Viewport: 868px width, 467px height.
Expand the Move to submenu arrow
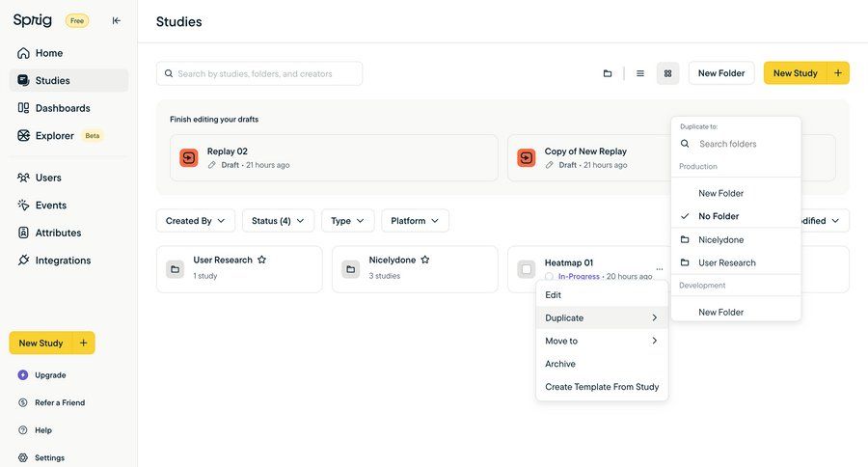tap(654, 341)
